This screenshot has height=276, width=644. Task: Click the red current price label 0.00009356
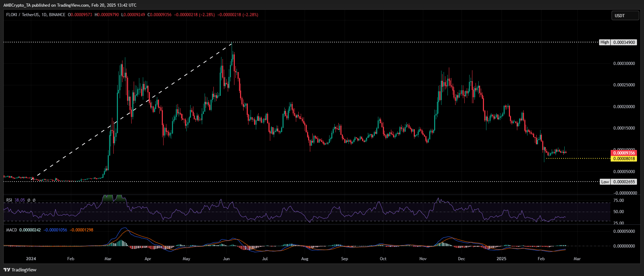(624, 153)
